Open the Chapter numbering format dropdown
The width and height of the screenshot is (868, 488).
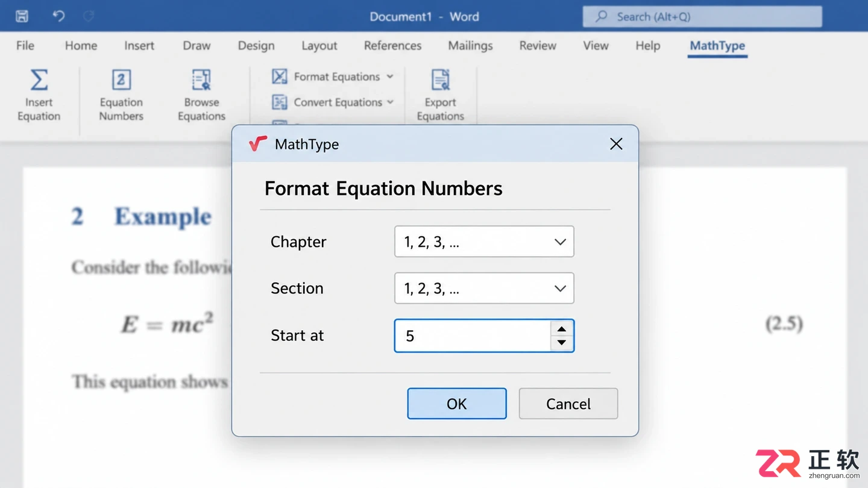click(484, 242)
